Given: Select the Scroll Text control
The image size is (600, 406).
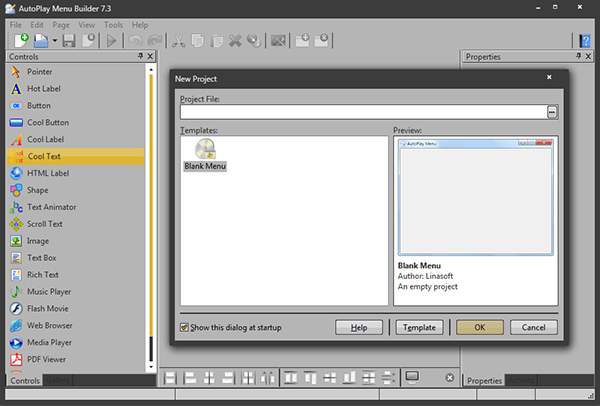Looking at the screenshot, I should pos(75,224).
